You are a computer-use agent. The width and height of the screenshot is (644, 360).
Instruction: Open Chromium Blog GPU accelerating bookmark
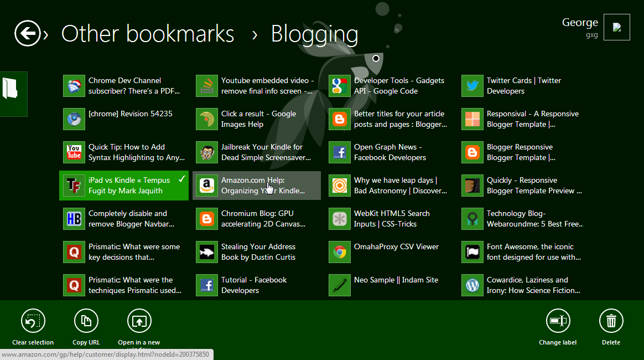pos(262,219)
